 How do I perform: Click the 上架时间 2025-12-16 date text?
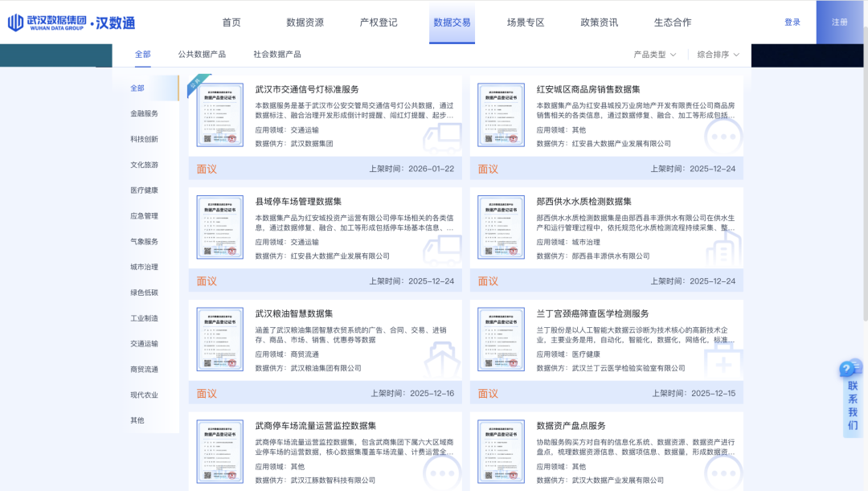point(411,394)
